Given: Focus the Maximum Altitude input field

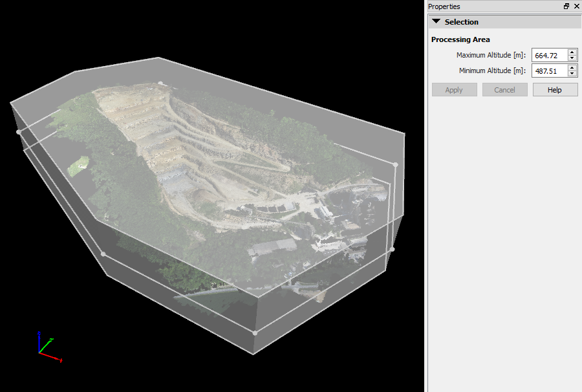Looking at the screenshot, I should tap(548, 56).
